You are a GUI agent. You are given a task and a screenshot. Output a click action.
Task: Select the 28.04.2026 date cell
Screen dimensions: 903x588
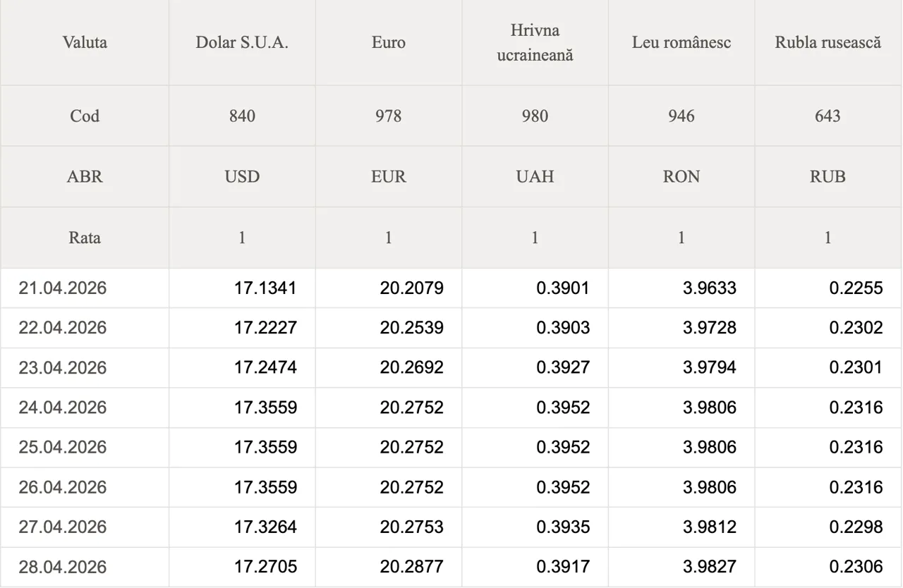(63, 567)
